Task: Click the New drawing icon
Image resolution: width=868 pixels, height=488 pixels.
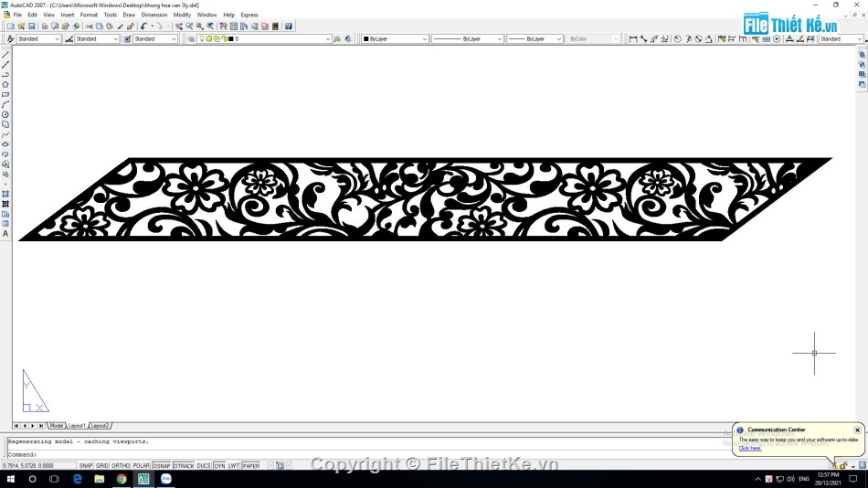Action: (11, 26)
